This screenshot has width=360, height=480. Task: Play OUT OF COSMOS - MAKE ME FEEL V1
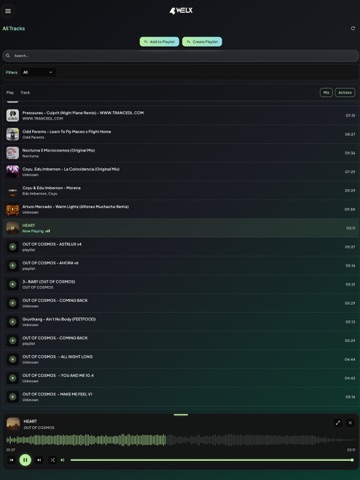coord(13,397)
